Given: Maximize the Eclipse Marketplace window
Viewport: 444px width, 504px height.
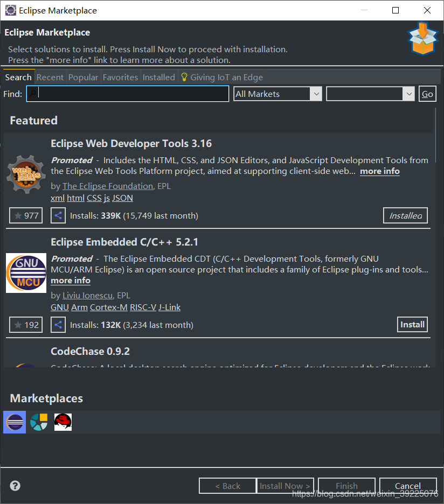Looking at the screenshot, I should [x=396, y=10].
